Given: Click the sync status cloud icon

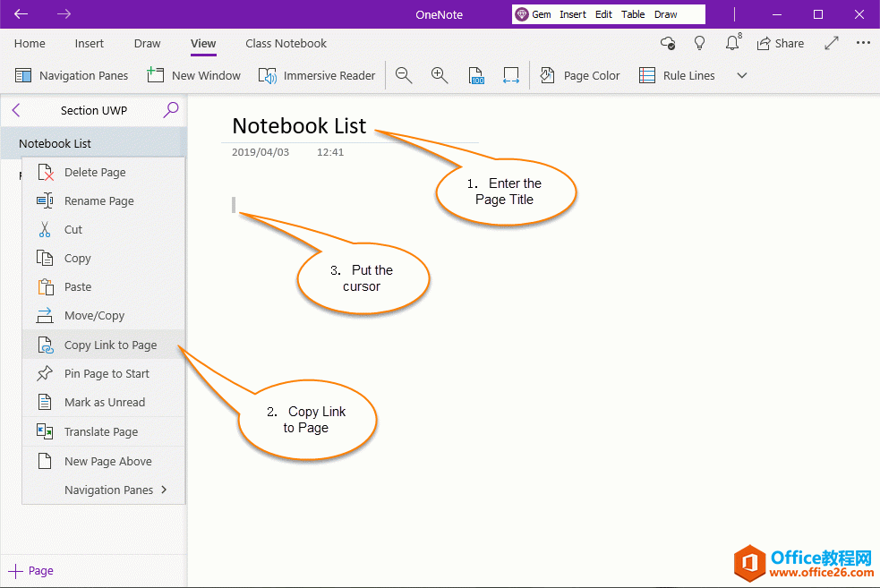Looking at the screenshot, I should [666, 43].
